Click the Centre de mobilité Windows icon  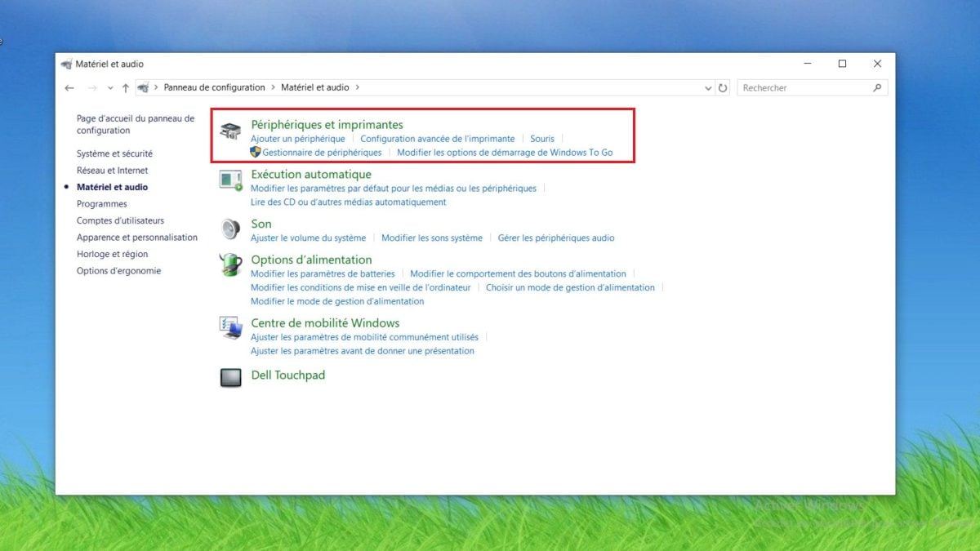coord(231,328)
